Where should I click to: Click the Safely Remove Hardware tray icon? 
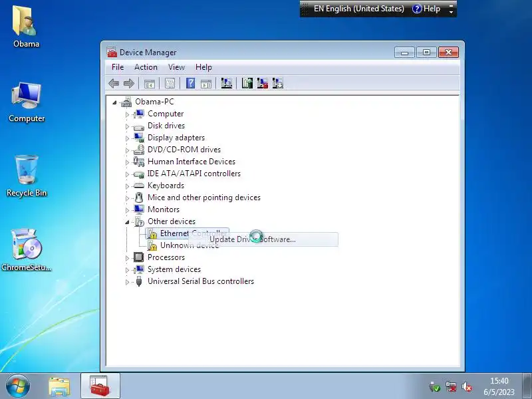point(434,386)
